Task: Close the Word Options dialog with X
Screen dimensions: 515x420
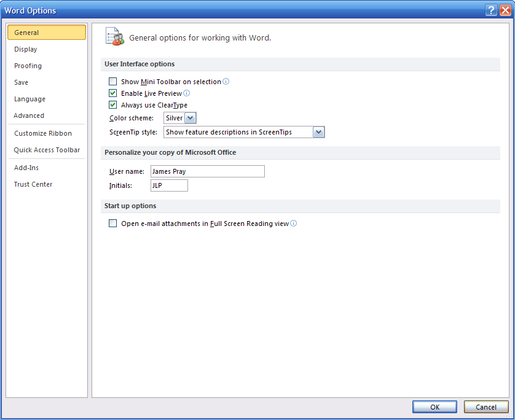Action: click(x=505, y=10)
